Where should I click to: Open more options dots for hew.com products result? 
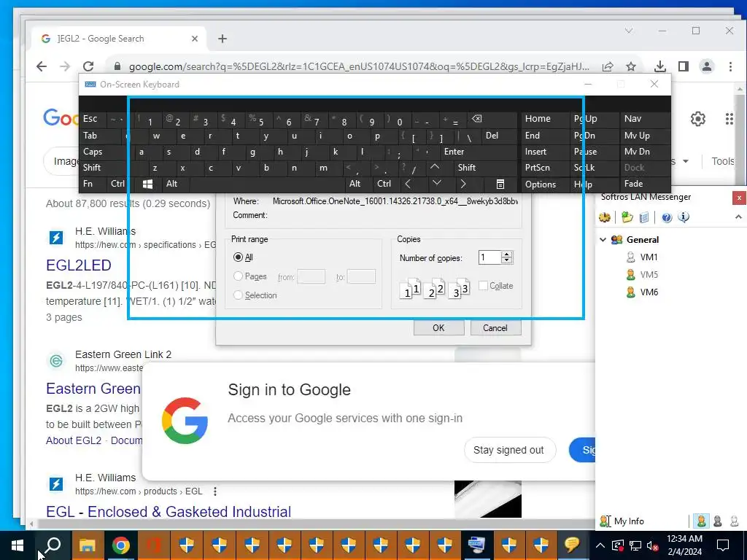click(x=215, y=491)
